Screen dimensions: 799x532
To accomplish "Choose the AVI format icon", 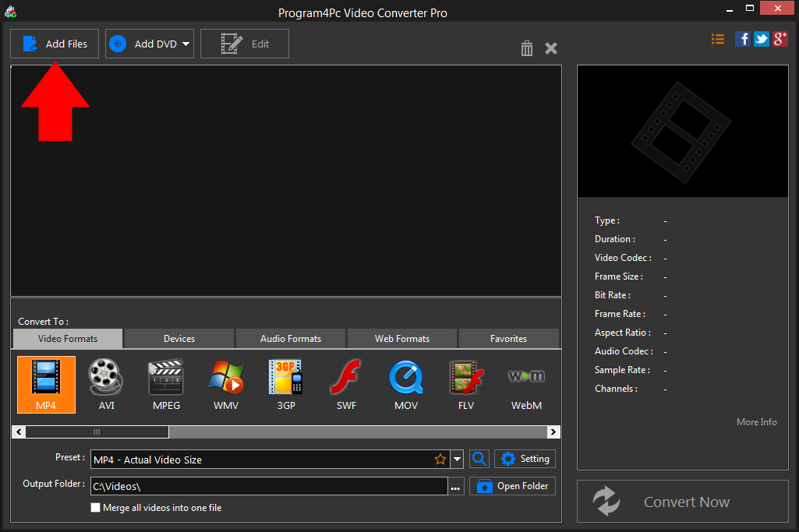I will [105, 384].
